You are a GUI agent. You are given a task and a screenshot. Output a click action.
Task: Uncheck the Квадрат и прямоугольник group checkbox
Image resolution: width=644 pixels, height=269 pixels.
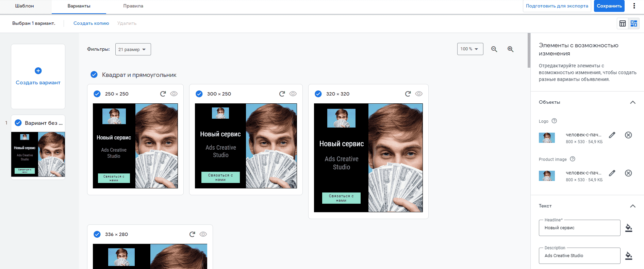(x=94, y=74)
